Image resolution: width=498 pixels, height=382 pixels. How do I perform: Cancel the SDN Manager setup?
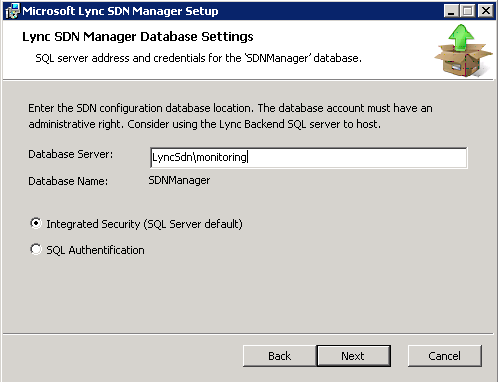(445, 356)
